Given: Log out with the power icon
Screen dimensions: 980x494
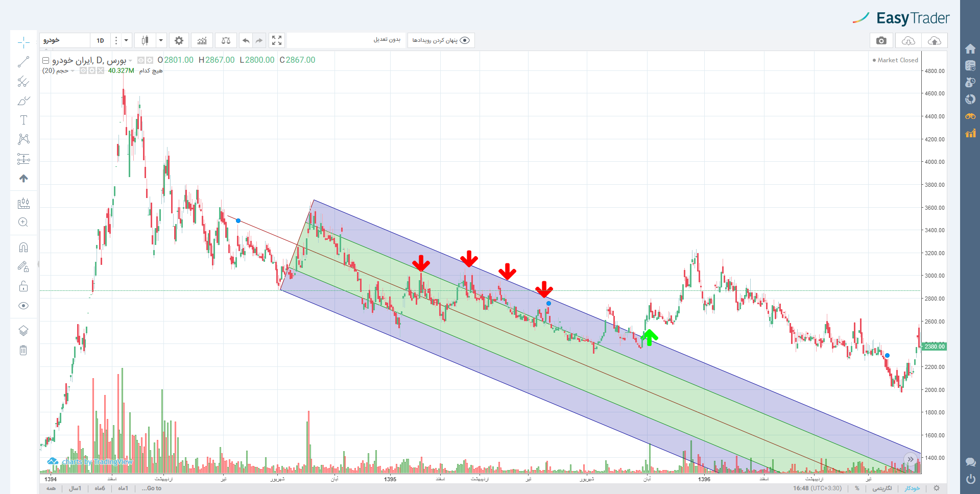Looking at the screenshot, I should (x=970, y=479).
